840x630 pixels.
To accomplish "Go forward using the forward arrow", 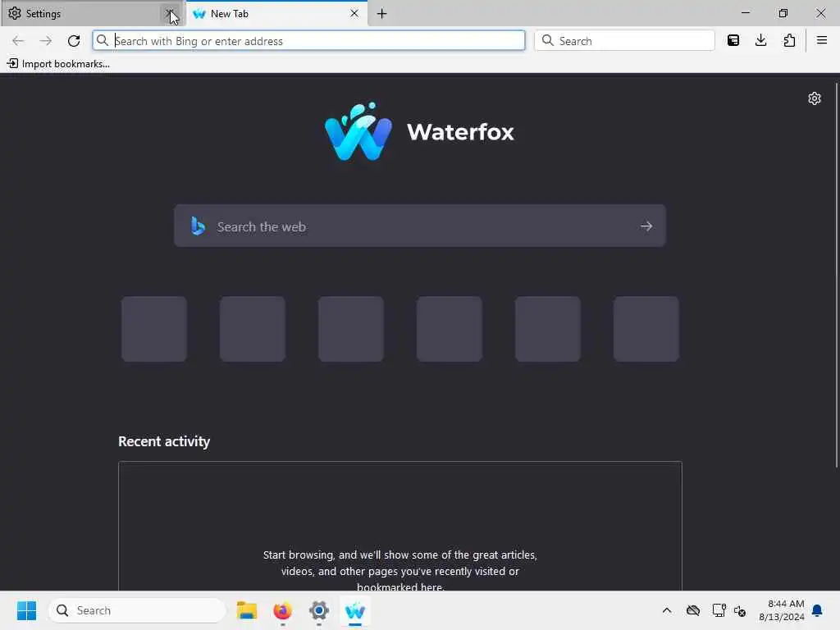I will [46, 41].
